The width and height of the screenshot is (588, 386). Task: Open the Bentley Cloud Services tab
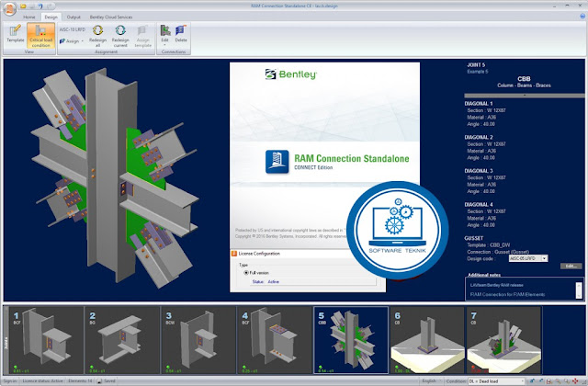click(x=111, y=17)
